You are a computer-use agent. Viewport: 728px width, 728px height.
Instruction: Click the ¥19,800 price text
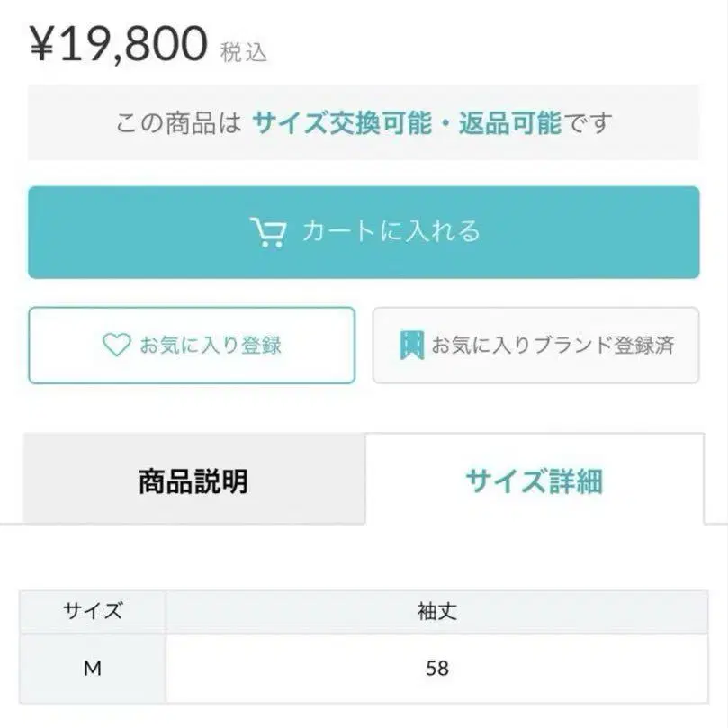point(119,45)
